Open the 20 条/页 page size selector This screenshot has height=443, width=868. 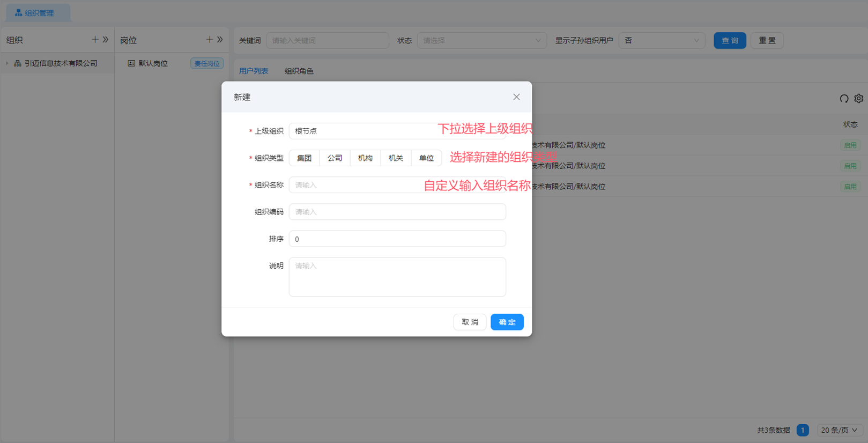pos(839,430)
